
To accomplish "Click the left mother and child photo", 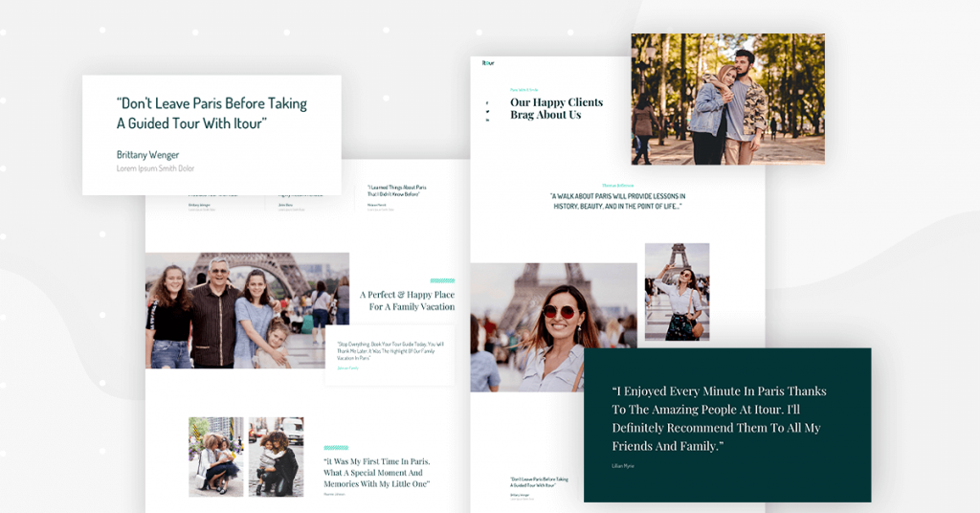I will click(x=214, y=457).
